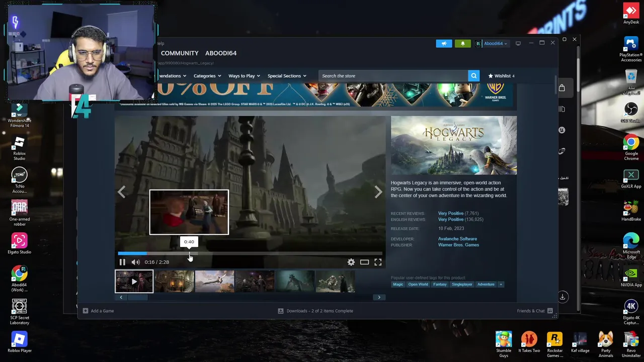The width and height of the screenshot is (644, 362).
Task: Open Google Chrome desktop icon
Action: tap(631, 148)
